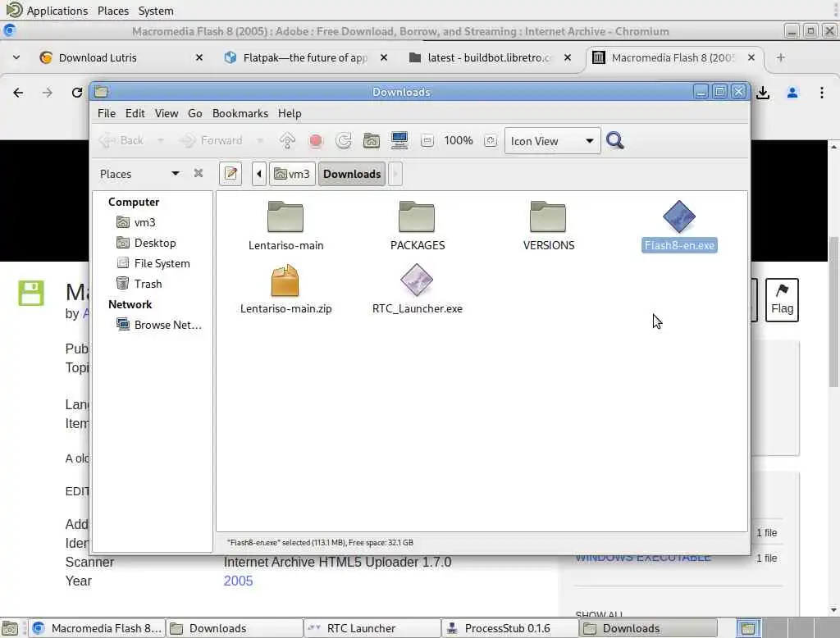Click the Computer toolbar icon
Image resolution: width=840 pixels, height=638 pixels.
pos(399,141)
